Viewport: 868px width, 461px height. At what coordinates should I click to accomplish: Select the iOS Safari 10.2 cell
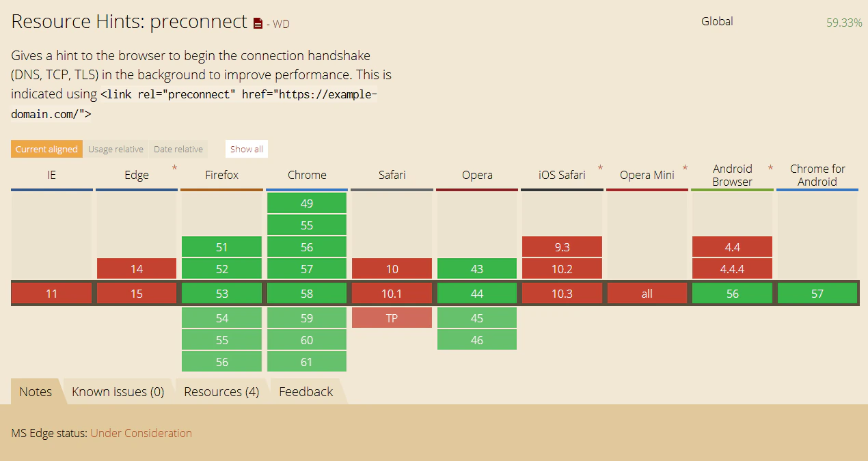(x=562, y=269)
